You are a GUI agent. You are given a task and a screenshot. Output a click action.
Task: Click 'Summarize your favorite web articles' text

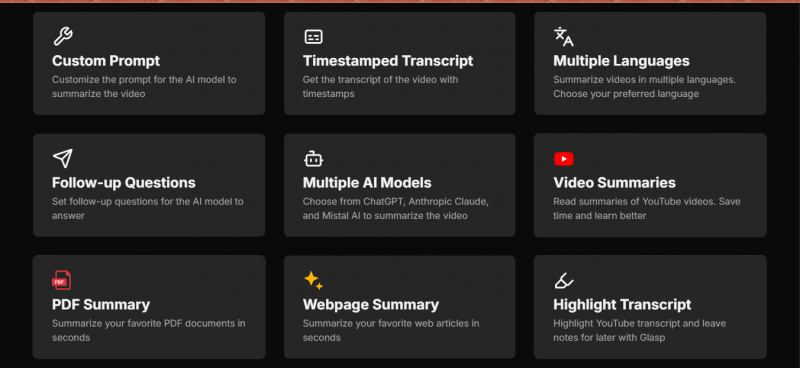point(391,330)
